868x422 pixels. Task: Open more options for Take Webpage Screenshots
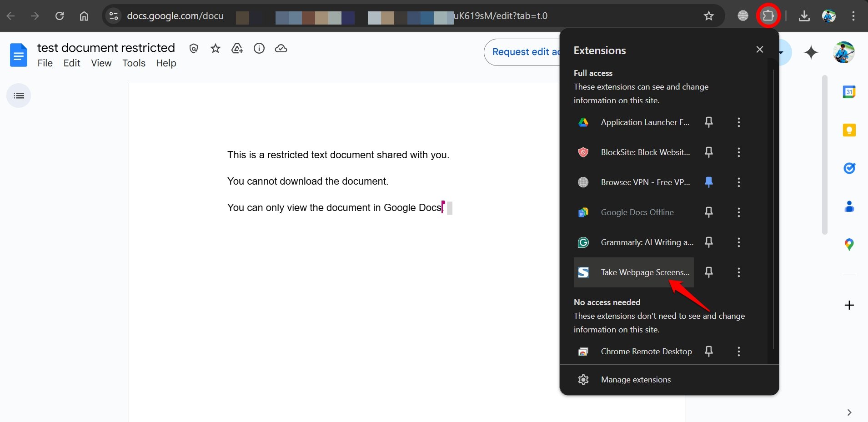point(738,272)
